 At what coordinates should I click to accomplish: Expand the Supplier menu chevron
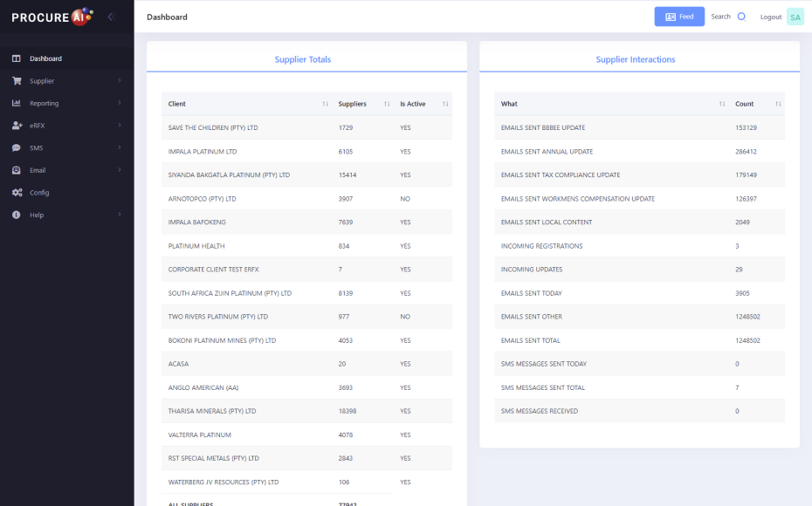pos(120,80)
